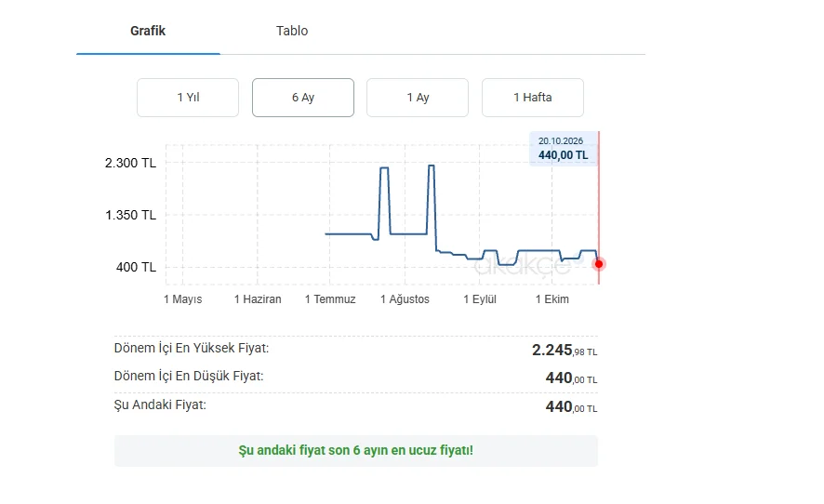Click the Dönem İçi En Yüksek Fiyat label
Viewport: 824px width, 504px height.
click(192, 348)
